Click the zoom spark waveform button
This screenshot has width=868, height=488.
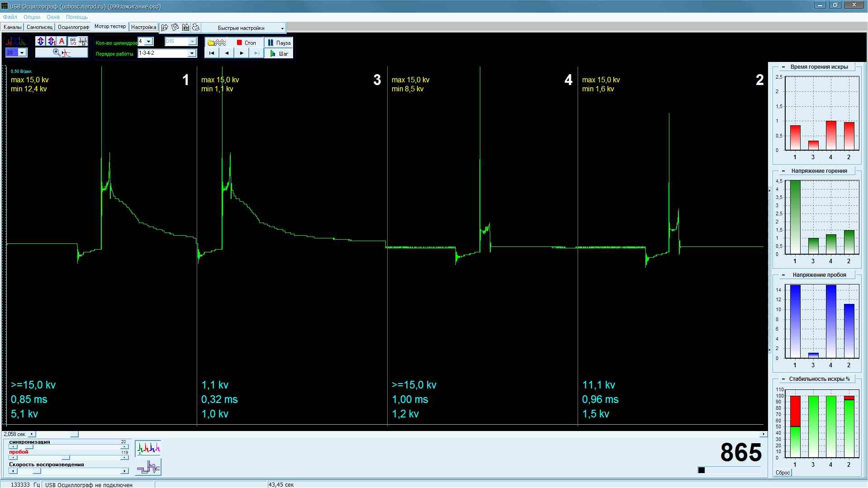(62, 52)
